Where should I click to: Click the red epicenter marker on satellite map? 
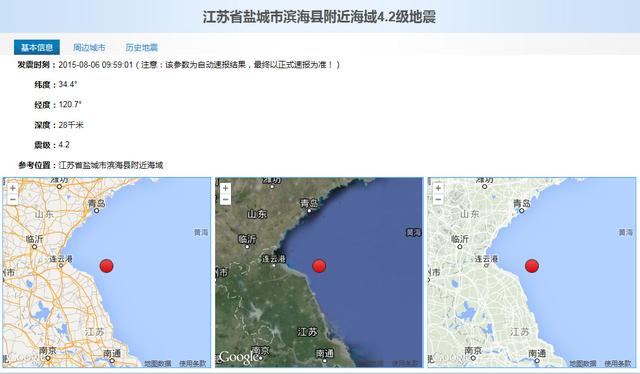coord(319,265)
